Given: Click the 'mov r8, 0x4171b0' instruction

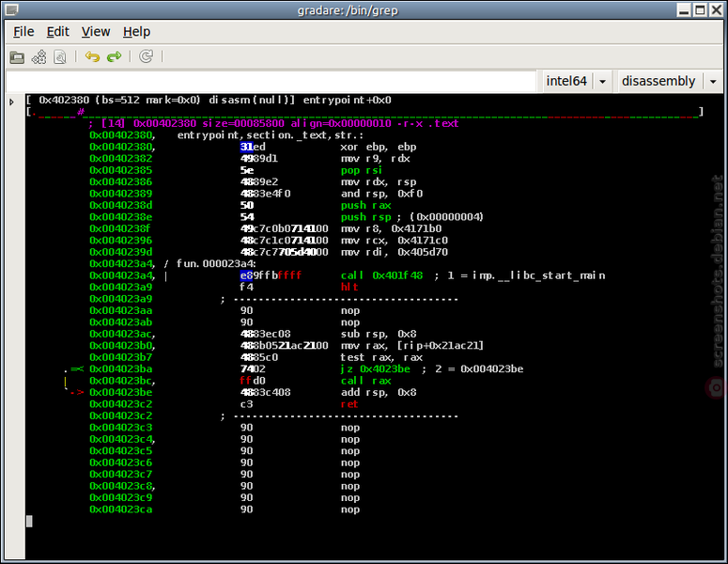Looking at the screenshot, I should pyautogui.click(x=391, y=228).
